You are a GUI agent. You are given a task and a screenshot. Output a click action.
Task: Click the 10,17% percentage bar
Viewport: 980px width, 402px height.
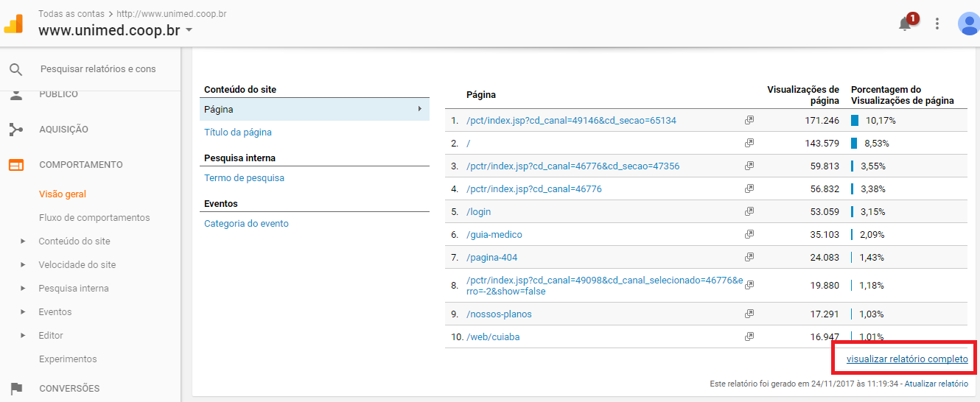coord(855,120)
